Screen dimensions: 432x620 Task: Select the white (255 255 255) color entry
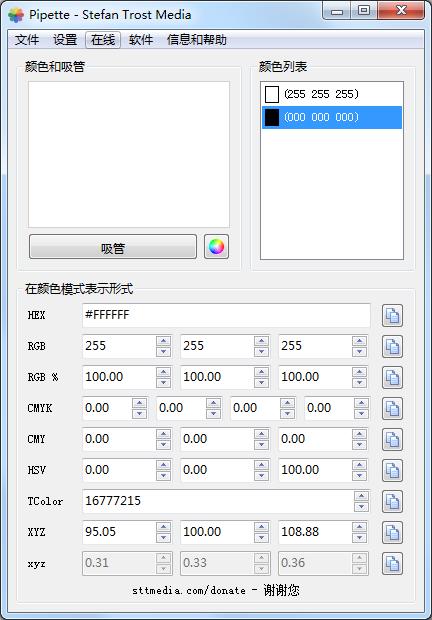332,94
